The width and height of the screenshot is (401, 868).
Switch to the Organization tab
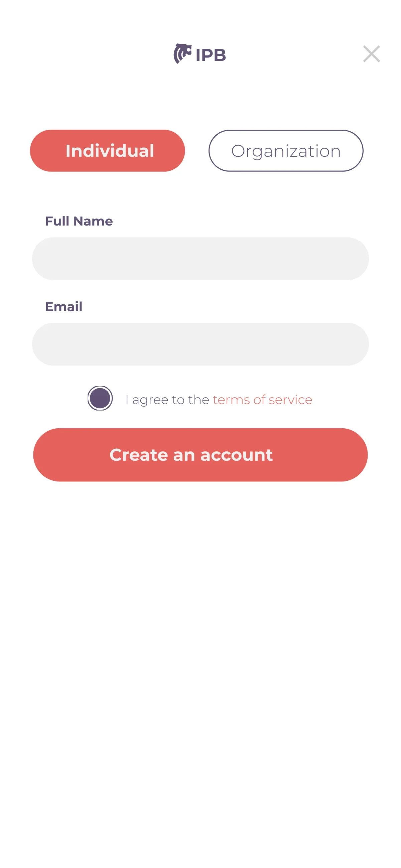(x=286, y=151)
